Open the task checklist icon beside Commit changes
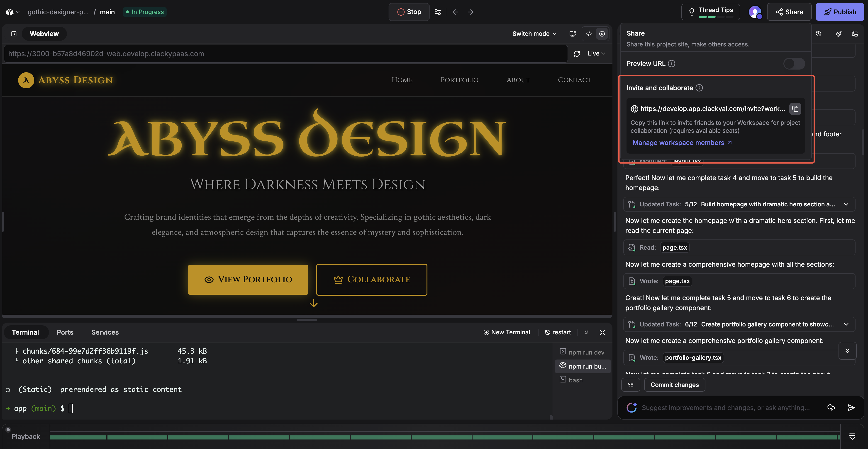 (631, 385)
